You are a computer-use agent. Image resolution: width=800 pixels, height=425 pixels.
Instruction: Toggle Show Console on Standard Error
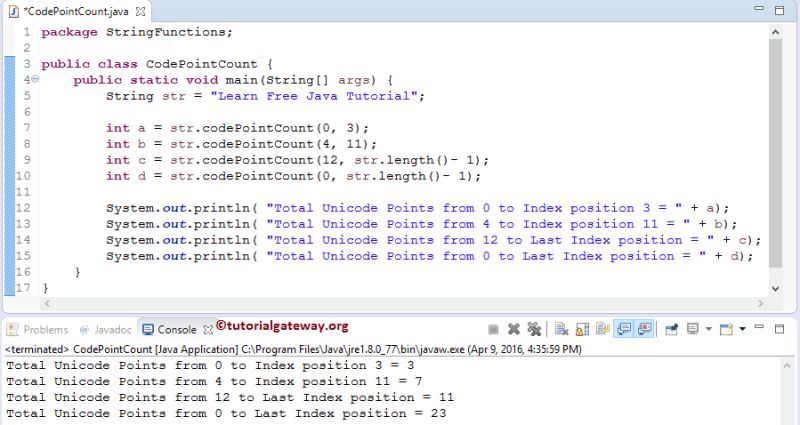[644, 330]
